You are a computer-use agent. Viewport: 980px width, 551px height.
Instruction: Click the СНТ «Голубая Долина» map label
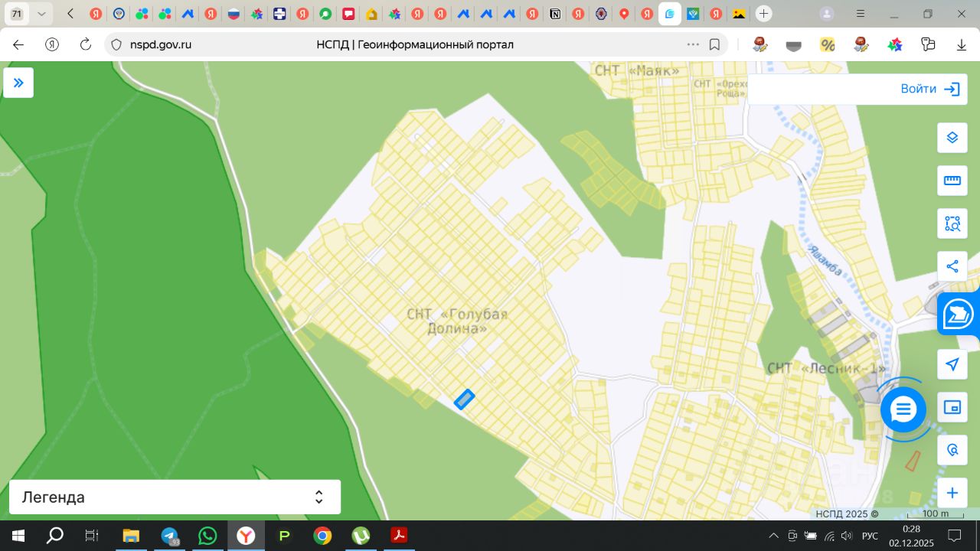[x=457, y=321]
